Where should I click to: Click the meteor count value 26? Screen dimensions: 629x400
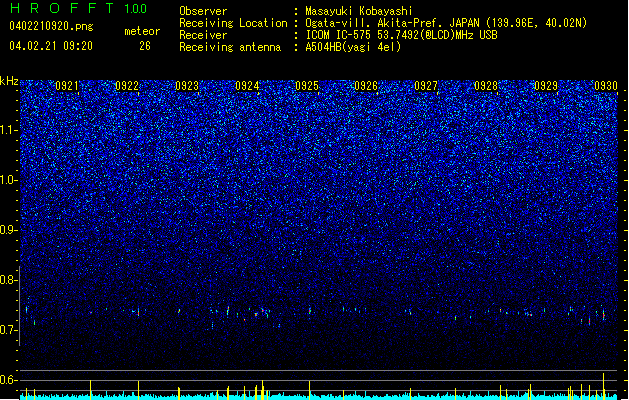[145, 46]
